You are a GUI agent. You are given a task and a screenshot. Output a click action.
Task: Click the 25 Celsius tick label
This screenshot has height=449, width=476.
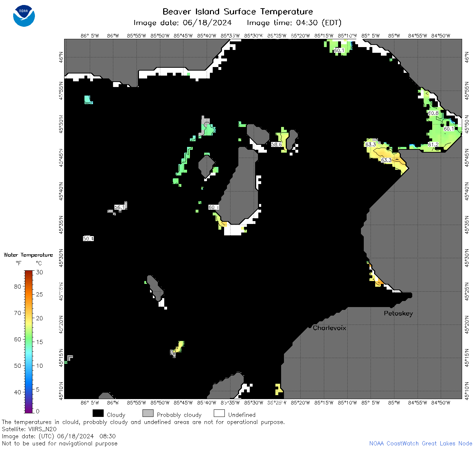(x=40, y=295)
